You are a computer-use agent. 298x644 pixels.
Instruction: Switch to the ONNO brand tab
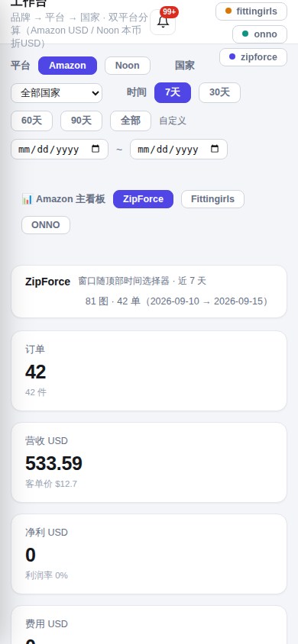(x=46, y=225)
